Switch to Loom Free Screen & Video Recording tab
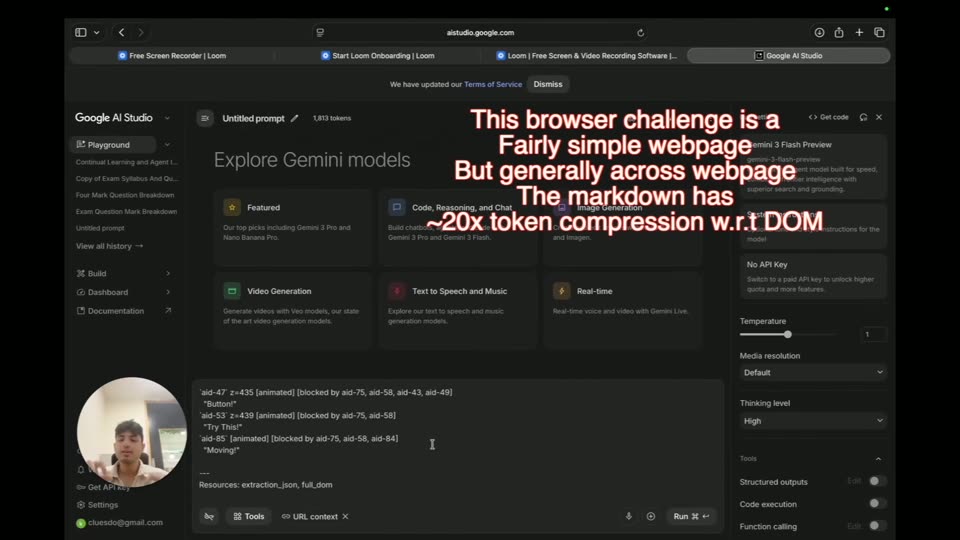 click(586, 56)
